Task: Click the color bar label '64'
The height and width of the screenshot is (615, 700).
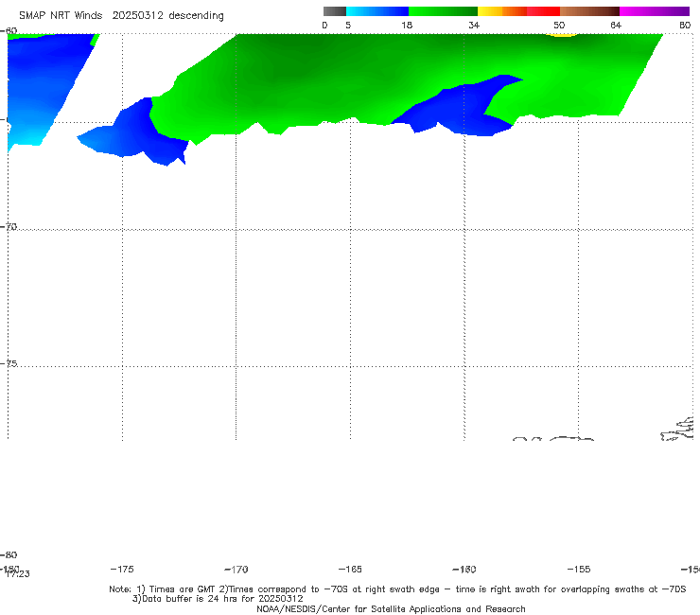Action: pyautogui.click(x=616, y=26)
